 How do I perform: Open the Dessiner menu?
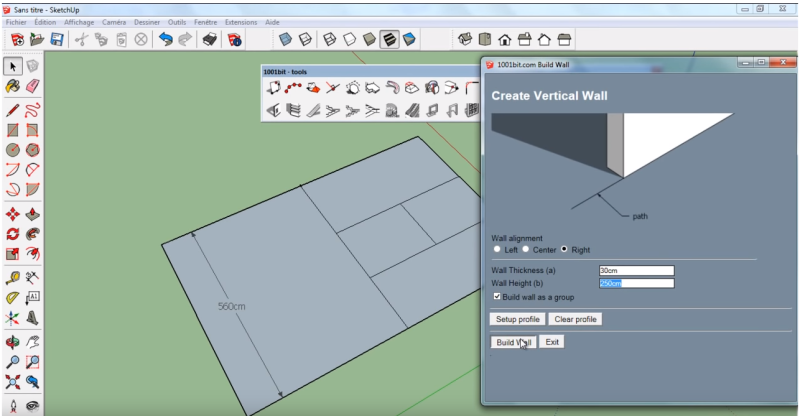(147, 22)
